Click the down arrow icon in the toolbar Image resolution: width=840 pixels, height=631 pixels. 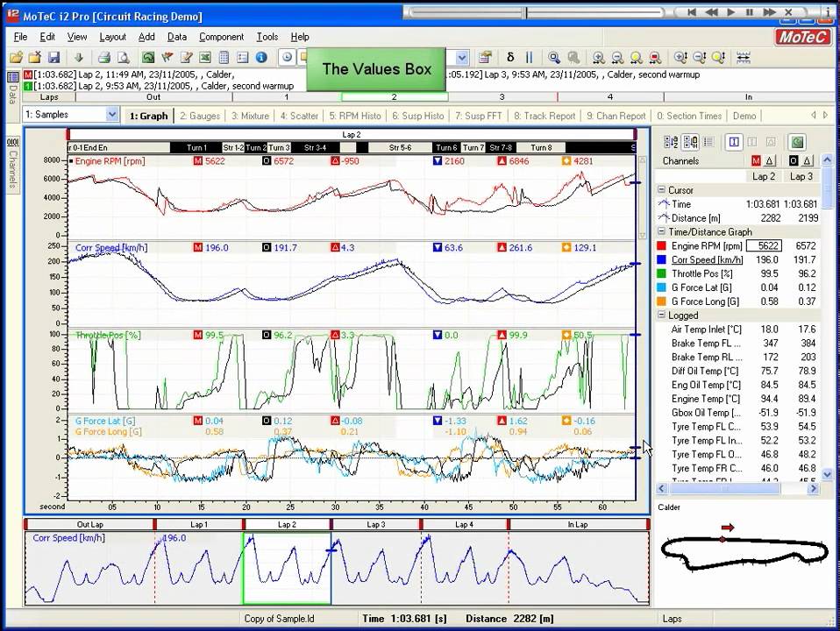coord(79,57)
